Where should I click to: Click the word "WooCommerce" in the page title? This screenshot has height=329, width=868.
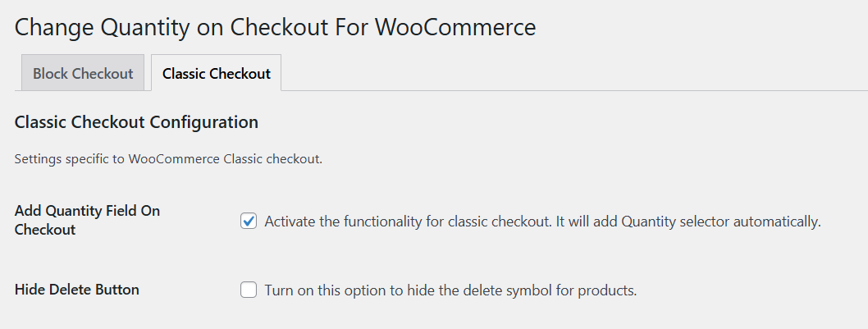(x=455, y=26)
